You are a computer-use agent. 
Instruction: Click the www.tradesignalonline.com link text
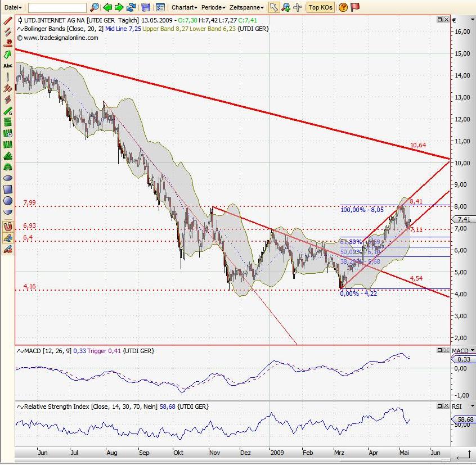[61, 38]
